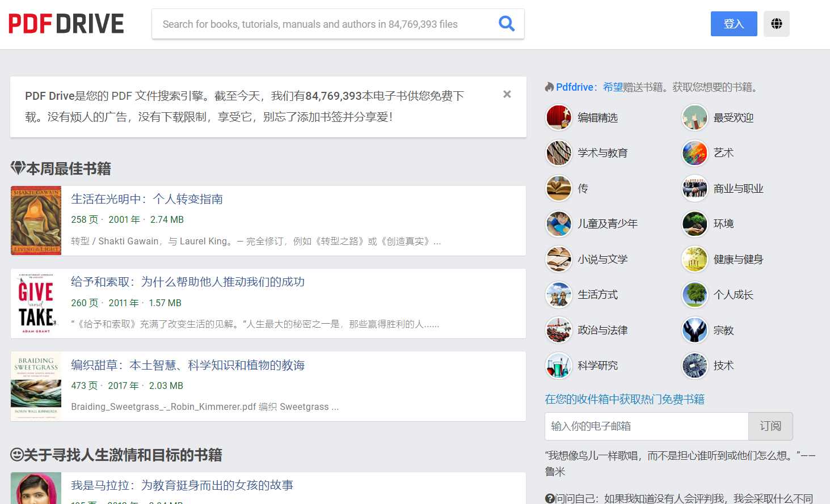The height and width of the screenshot is (504, 830).
Task: Select the 环境 category label
Action: (x=724, y=224)
